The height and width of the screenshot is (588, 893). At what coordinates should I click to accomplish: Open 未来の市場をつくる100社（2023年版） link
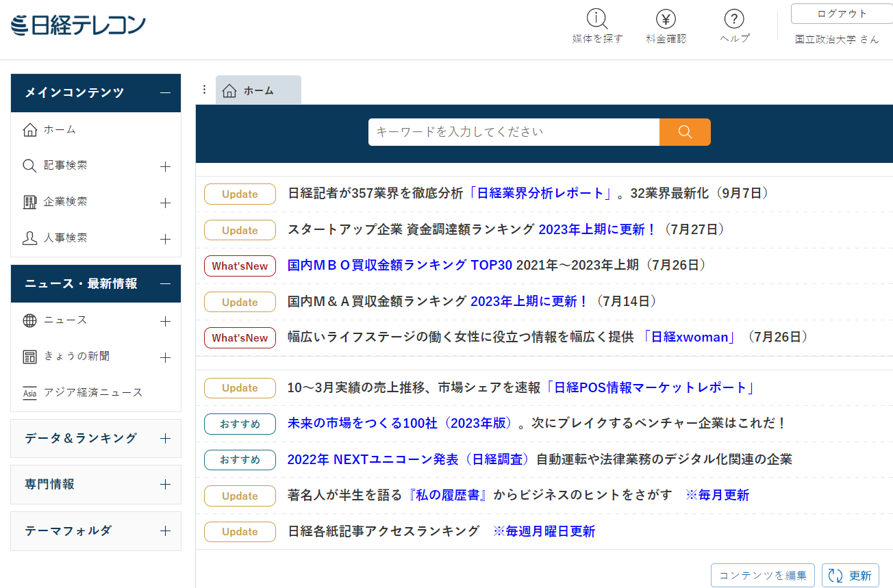click(399, 423)
